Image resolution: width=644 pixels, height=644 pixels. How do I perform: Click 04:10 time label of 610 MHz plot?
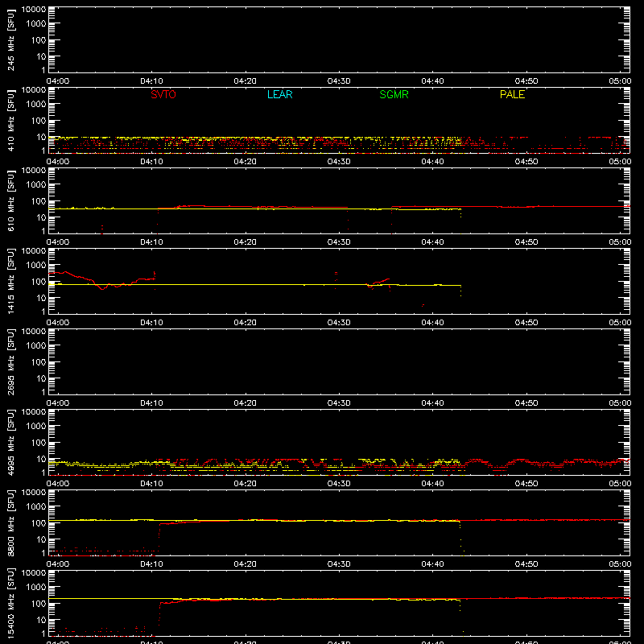(151, 242)
